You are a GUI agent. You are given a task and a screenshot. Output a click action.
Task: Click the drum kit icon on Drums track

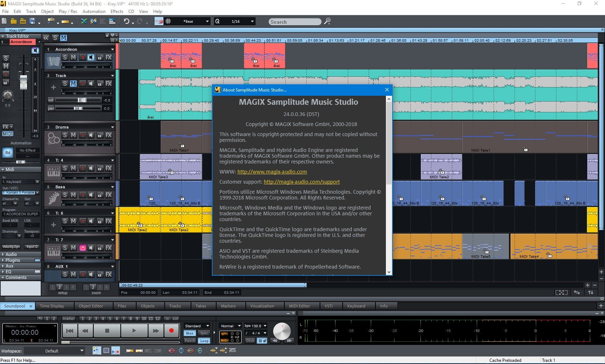(53, 139)
